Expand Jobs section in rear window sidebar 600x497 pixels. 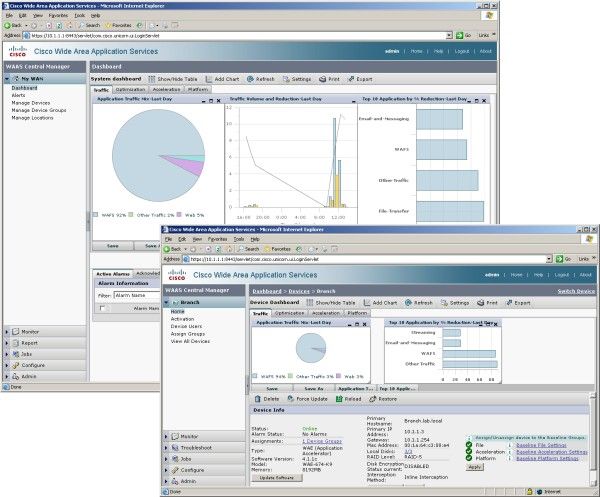45,354
